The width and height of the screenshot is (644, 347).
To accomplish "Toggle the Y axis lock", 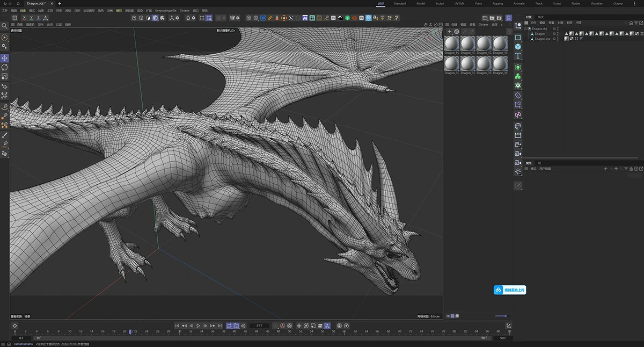I will 31,18.
